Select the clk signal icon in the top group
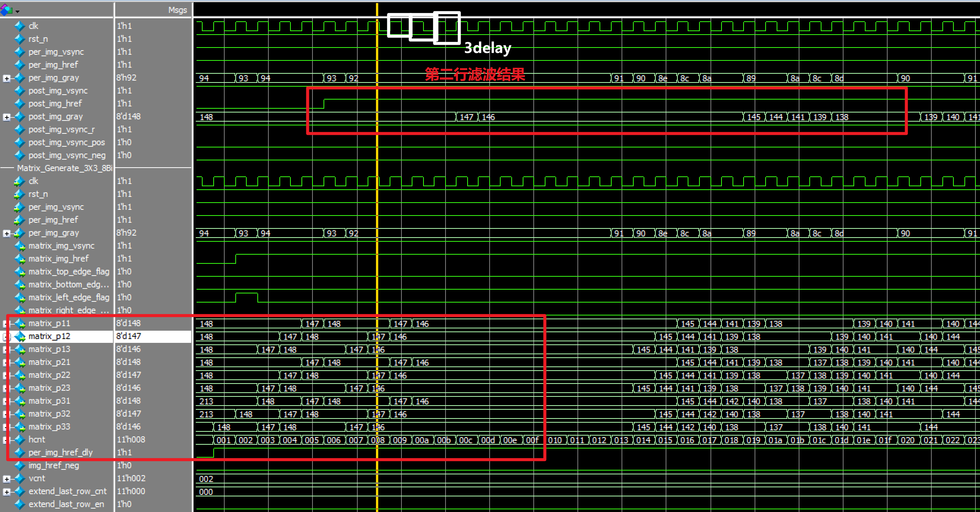The width and height of the screenshot is (980, 512). point(20,26)
